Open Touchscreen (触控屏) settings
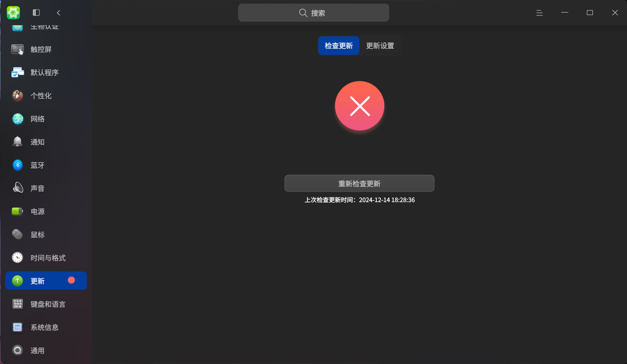Image resolution: width=627 pixels, height=364 pixels. [x=40, y=49]
